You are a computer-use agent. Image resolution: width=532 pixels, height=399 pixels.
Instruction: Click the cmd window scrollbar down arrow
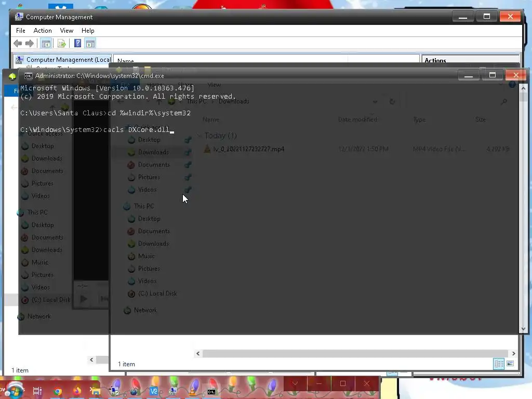[x=523, y=328]
